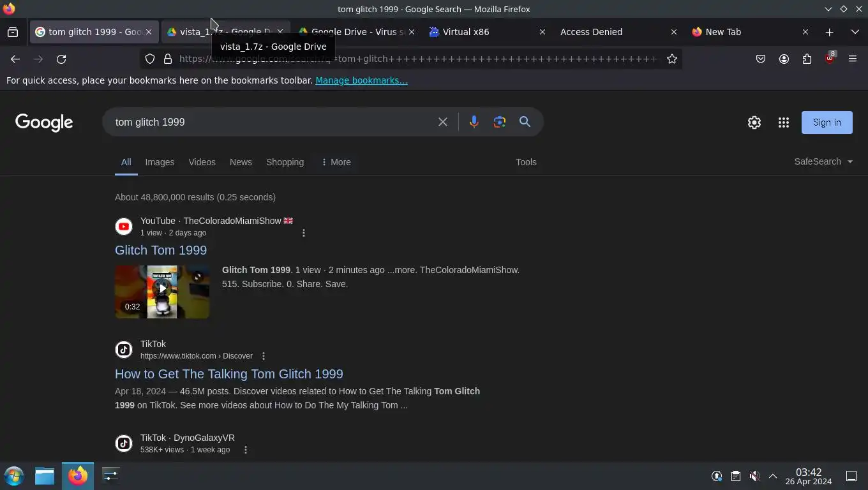Click the Firefox View tab-list icon
This screenshot has width=868, height=490.
click(x=13, y=32)
